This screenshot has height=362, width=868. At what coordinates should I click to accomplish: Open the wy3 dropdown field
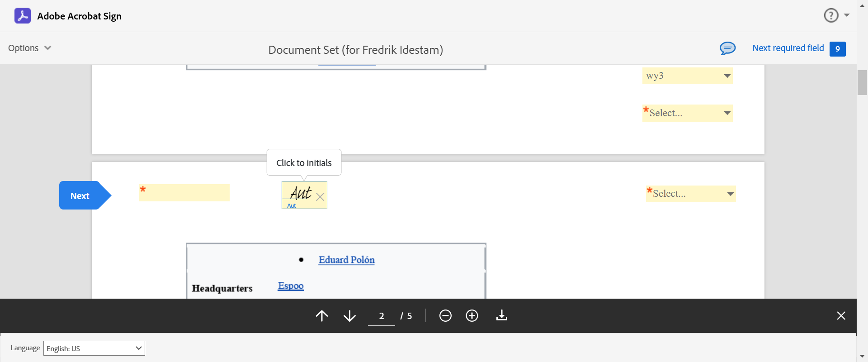(x=687, y=76)
